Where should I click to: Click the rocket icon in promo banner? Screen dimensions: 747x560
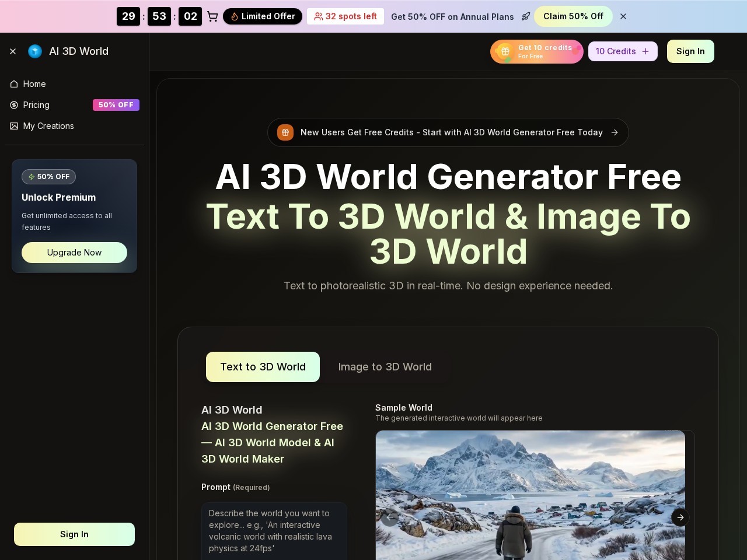click(526, 16)
